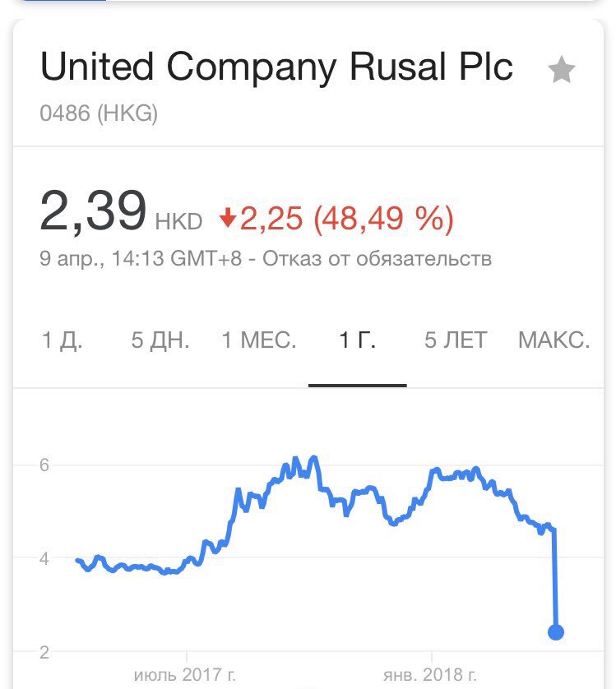Viewport: 616px width, 689px height.
Task: Click the HKD currency label
Action: click(x=178, y=221)
